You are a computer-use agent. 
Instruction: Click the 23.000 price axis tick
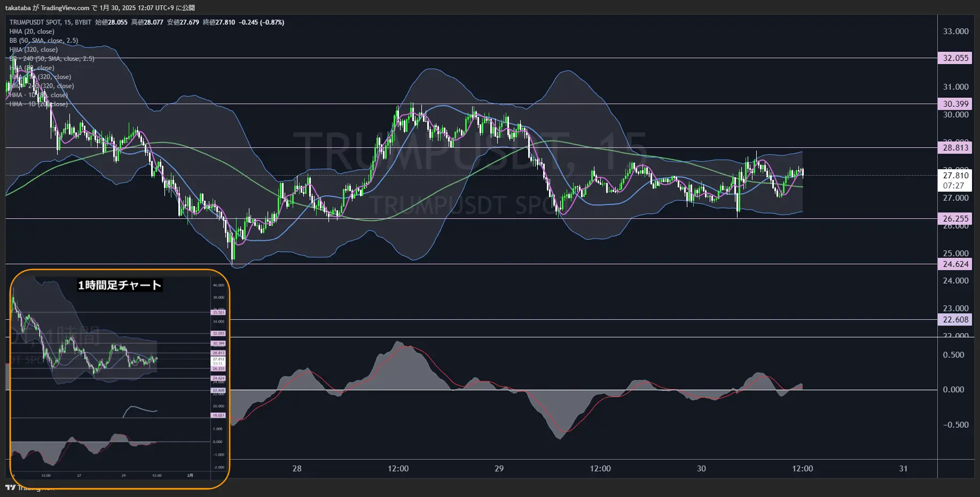(x=955, y=309)
